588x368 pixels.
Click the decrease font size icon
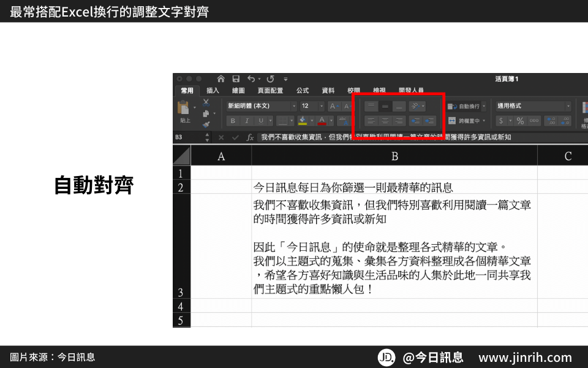coord(347,106)
